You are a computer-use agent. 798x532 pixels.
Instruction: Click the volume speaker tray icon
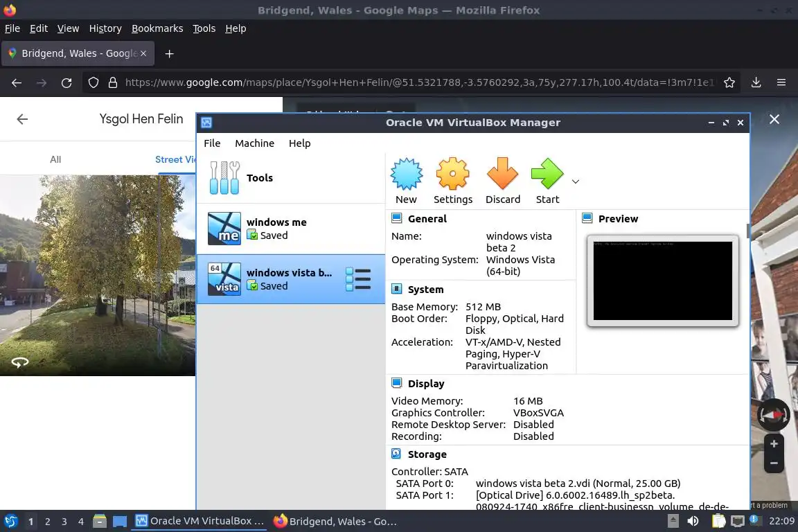click(x=693, y=522)
